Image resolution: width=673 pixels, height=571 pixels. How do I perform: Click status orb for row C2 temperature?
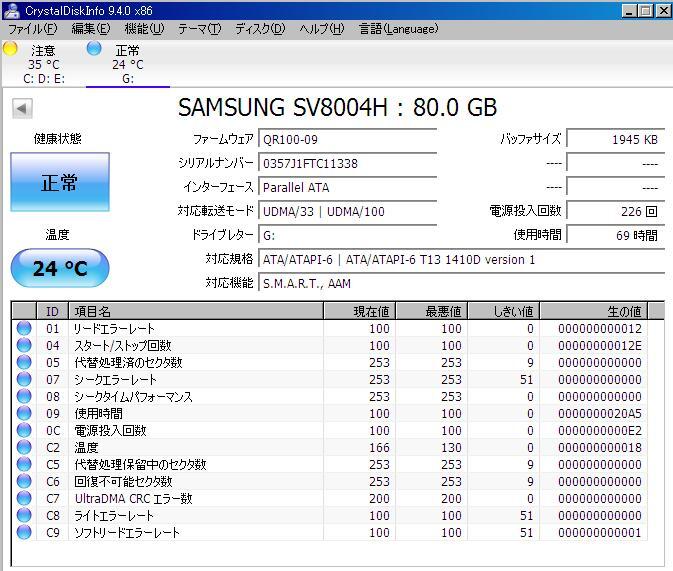coord(24,447)
